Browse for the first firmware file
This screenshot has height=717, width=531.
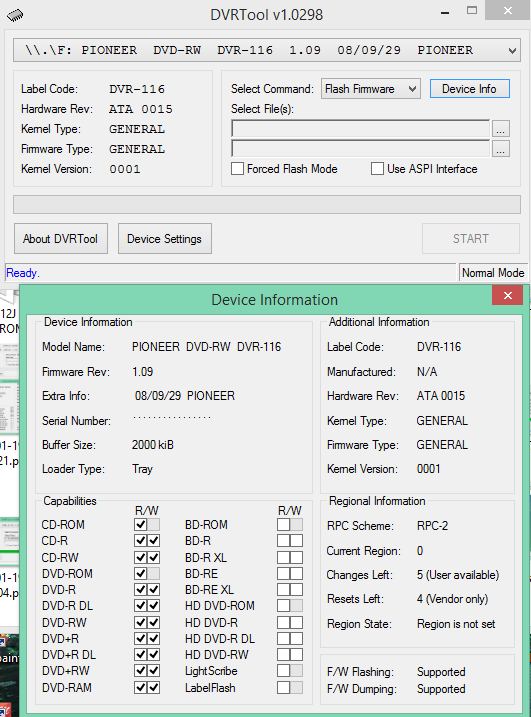(501, 129)
